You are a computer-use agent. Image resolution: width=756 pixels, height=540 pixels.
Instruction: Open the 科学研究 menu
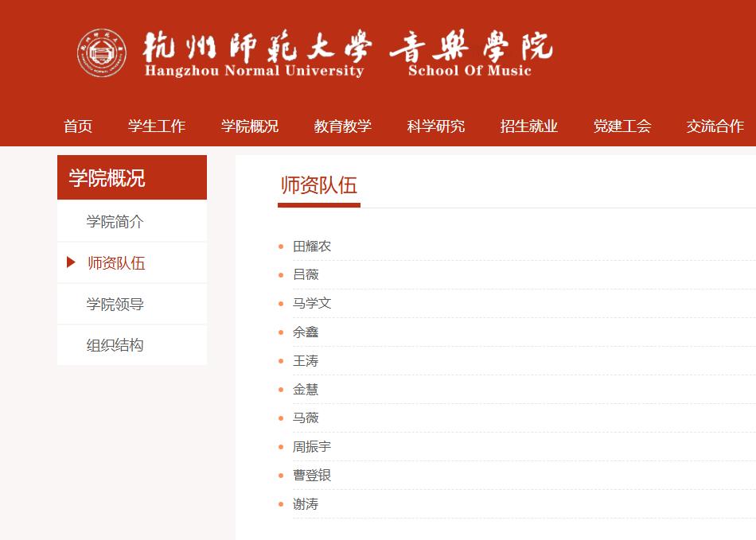(x=436, y=126)
